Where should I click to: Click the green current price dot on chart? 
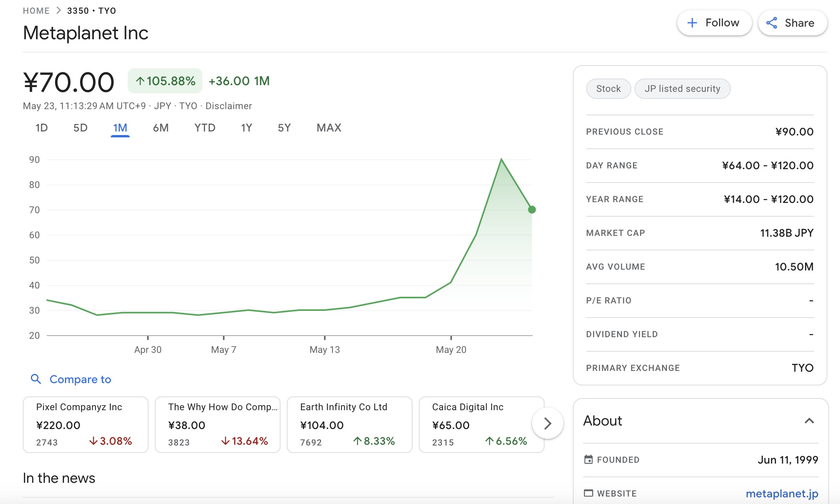coord(532,210)
